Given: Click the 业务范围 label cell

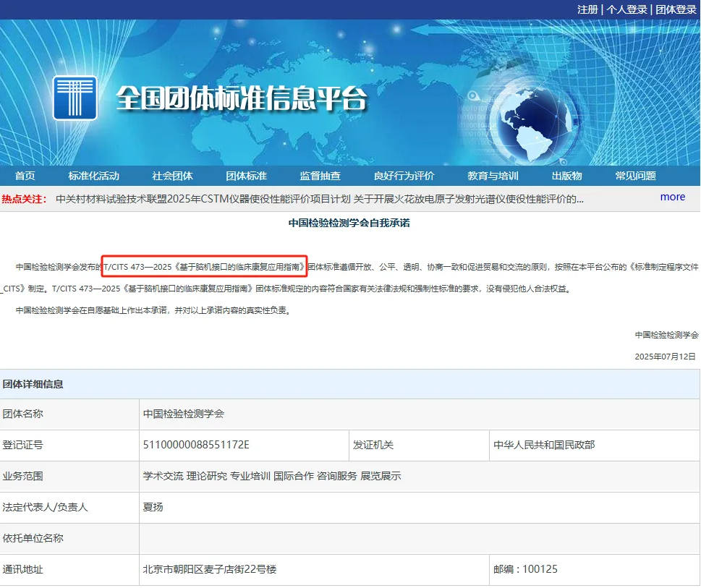Looking at the screenshot, I should click(69, 477).
